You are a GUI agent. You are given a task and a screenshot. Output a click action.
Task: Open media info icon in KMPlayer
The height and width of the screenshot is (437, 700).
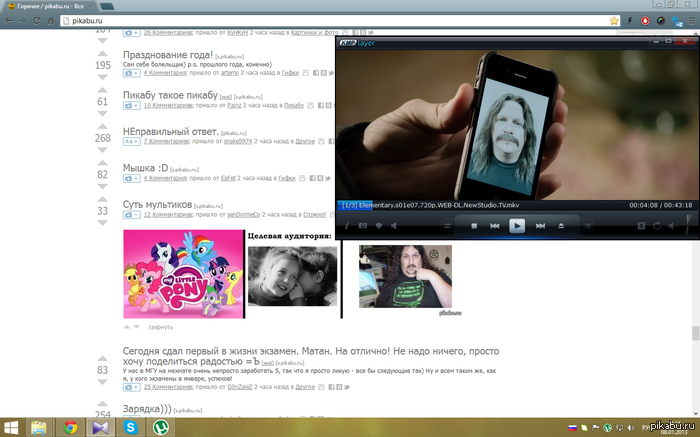click(347, 226)
